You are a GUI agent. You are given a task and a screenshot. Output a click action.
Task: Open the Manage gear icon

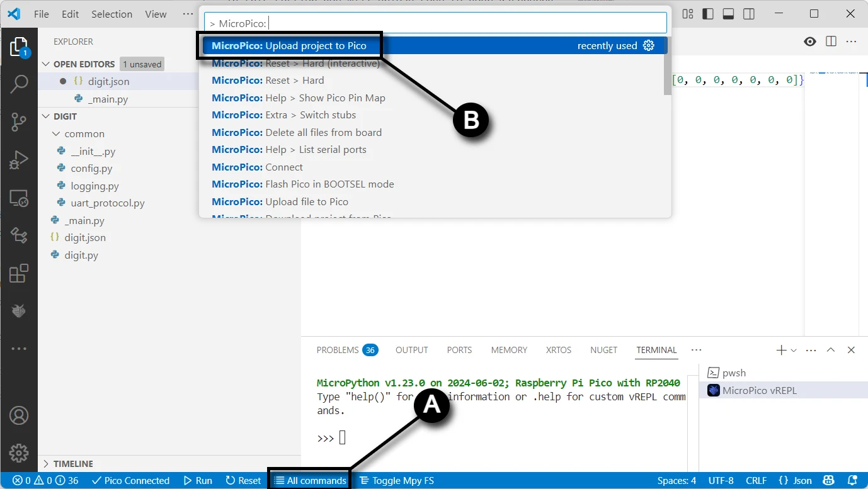click(19, 452)
